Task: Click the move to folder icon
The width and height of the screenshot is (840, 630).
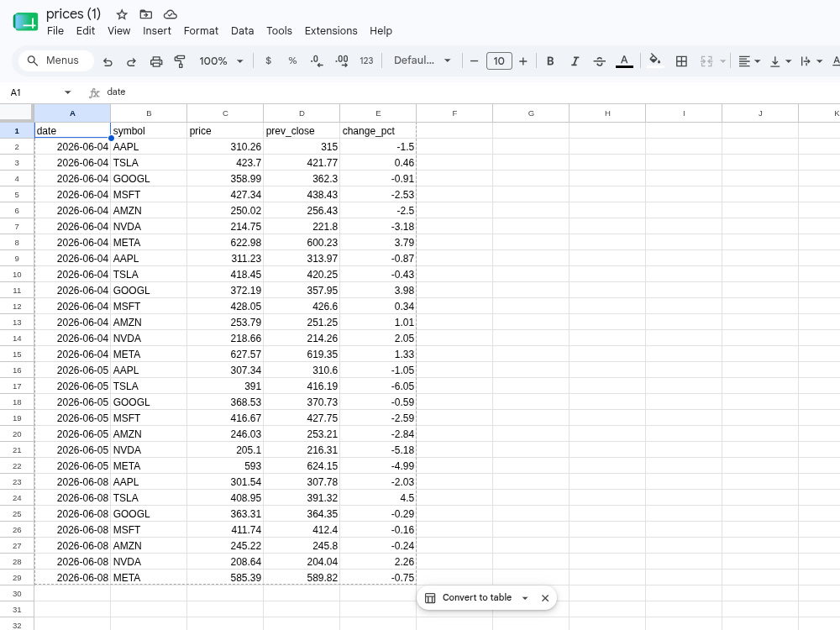Action: pos(145,14)
